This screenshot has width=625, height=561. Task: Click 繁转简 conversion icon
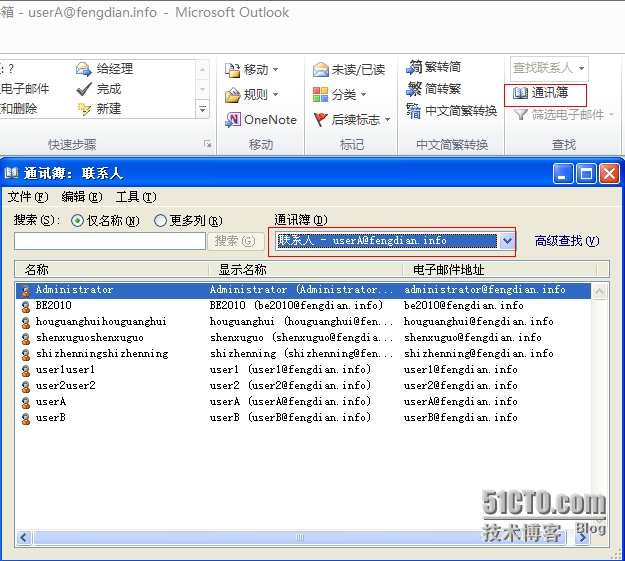(x=414, y=67)
